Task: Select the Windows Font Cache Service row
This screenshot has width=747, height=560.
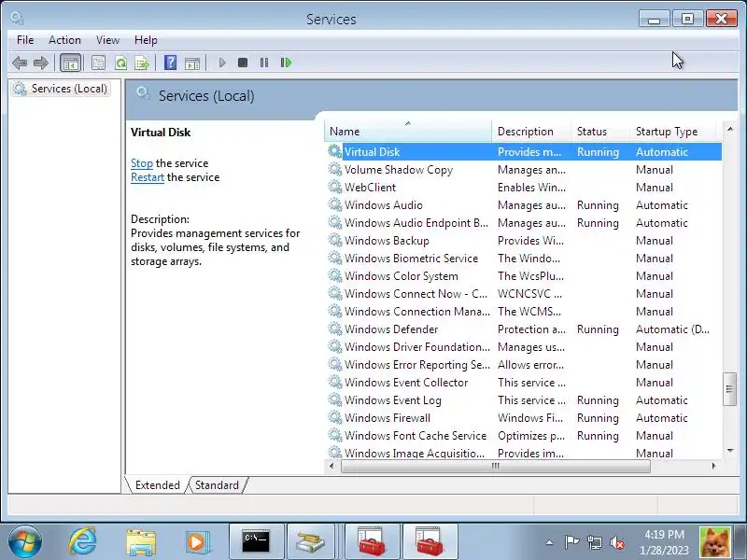Action: (523, 436)
